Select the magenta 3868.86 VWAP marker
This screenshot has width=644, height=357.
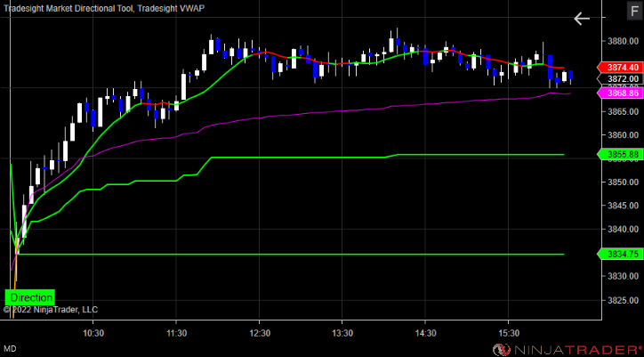tap(620, 93)
